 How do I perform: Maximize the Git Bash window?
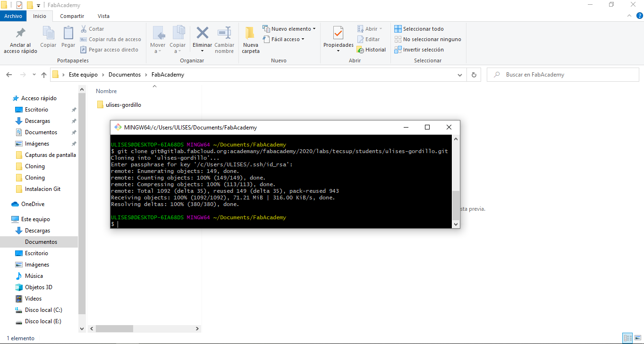point(427,127)
